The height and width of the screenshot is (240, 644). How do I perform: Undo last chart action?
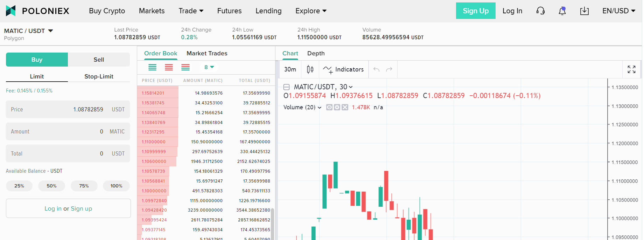click(x=376, y=69)
